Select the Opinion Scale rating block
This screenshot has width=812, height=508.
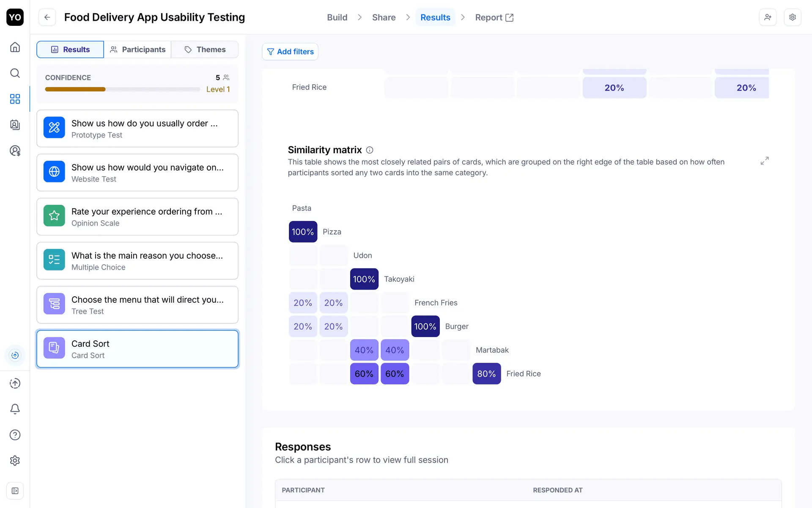[137, 217]
